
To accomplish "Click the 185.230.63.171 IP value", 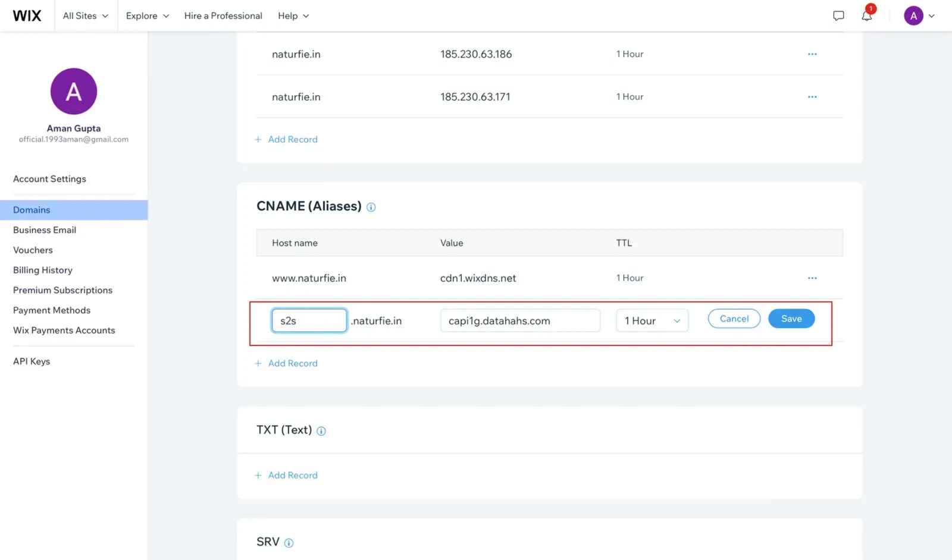I will pos(475,97).
